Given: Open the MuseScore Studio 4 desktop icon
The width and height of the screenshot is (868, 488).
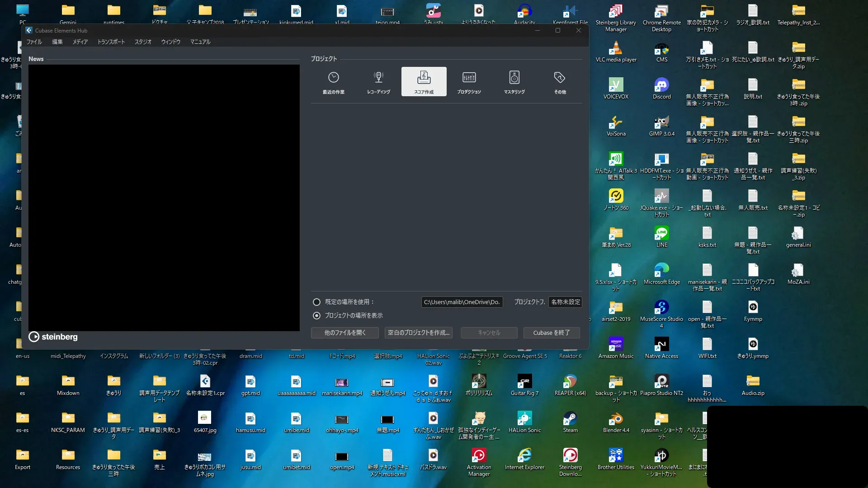Looking at the screenshot, I should tap(661, 308).
